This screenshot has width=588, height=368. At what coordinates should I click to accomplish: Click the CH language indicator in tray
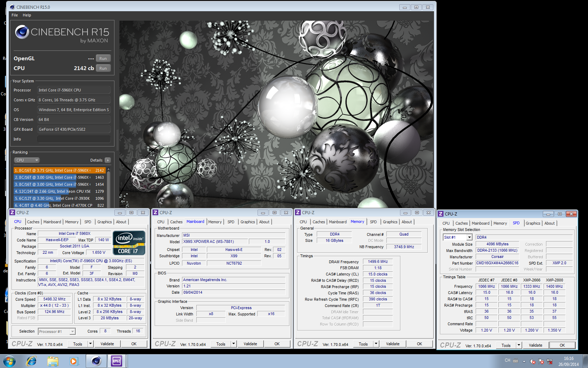coord(507,360)
